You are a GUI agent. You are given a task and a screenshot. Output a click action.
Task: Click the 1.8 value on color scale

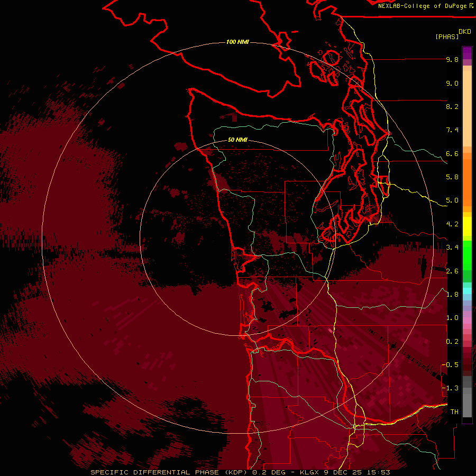pos(452,295)
